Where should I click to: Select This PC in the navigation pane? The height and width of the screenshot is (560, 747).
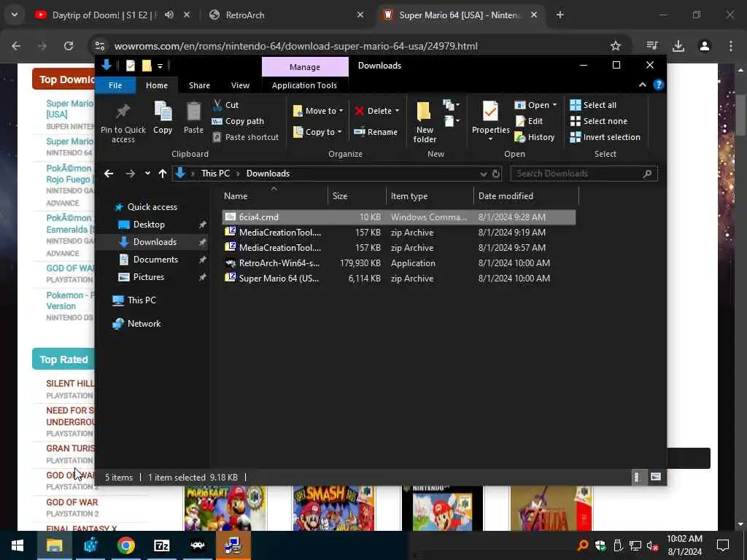pyautogui.click(x=141, y=300)
